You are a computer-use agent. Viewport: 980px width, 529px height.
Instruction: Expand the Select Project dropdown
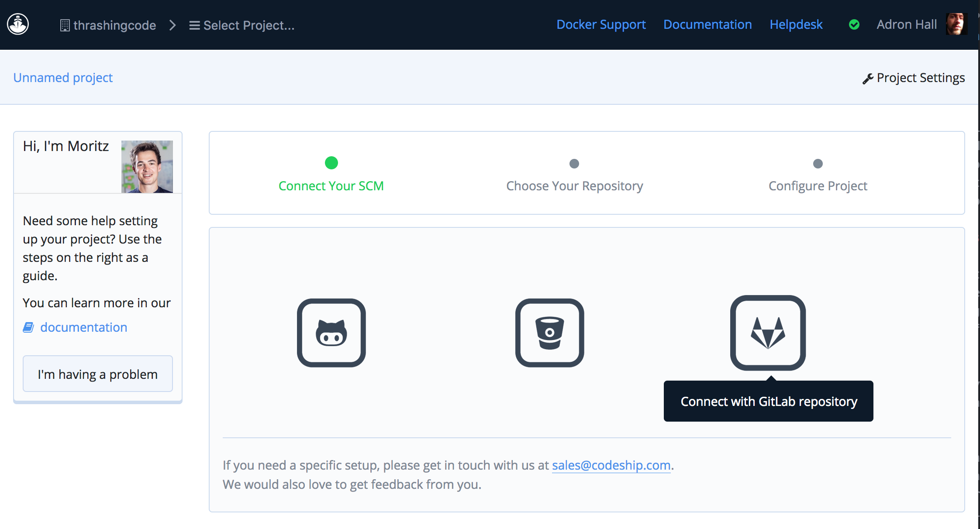pos(242,25)
